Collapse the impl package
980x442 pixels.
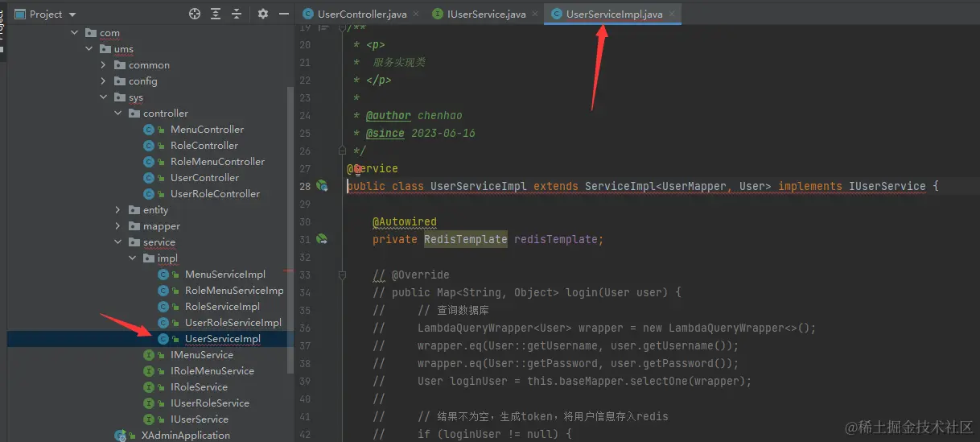[x=132, y=258]
